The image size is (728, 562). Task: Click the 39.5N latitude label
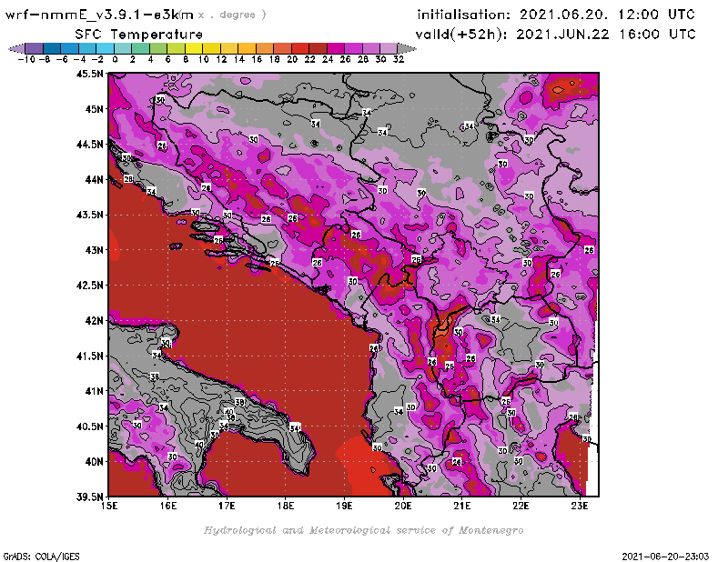[89, 497]
